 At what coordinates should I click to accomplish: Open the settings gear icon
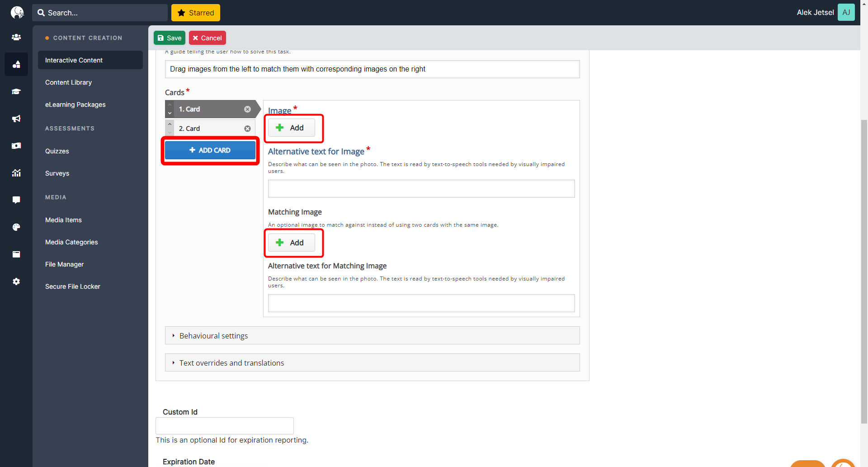click(x=16, y=281)
